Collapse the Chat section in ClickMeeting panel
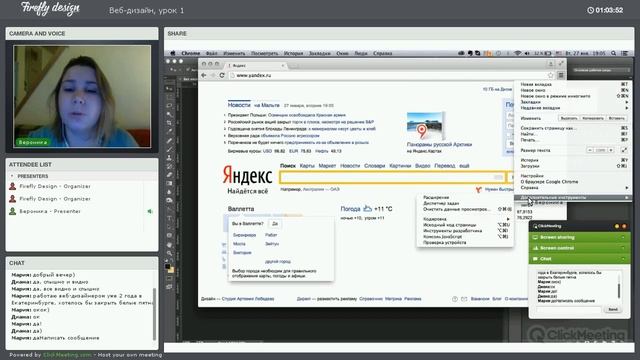The width and height of the screenshot is (640, 360). click(623, 259)
